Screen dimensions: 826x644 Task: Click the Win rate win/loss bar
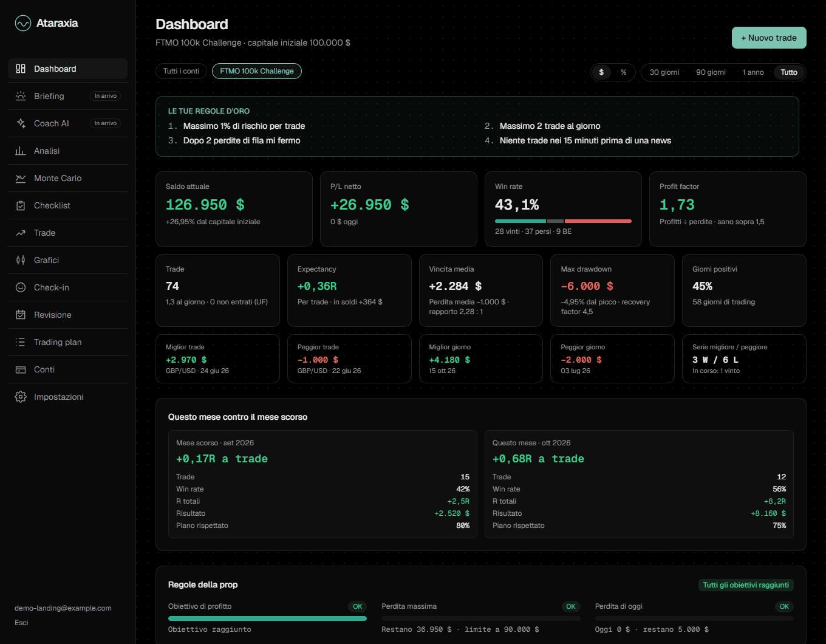pos(563,221)
